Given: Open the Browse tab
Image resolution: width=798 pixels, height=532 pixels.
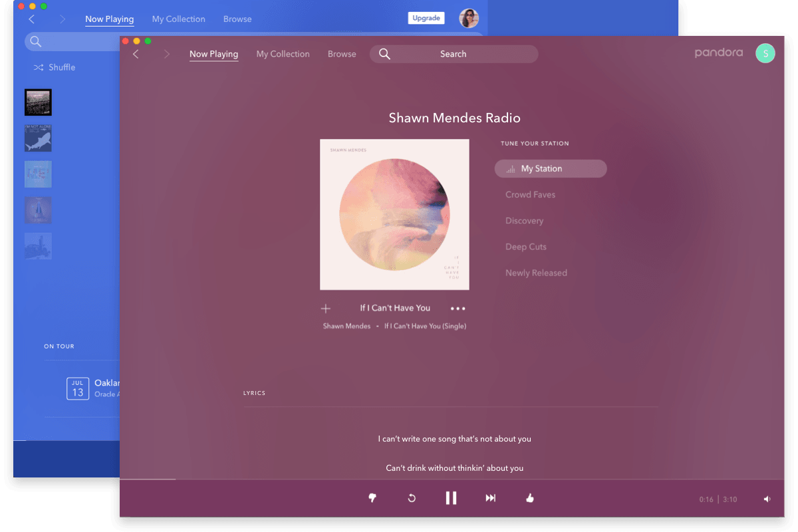Looking at the screenshot, I should (x=342, y=54).
